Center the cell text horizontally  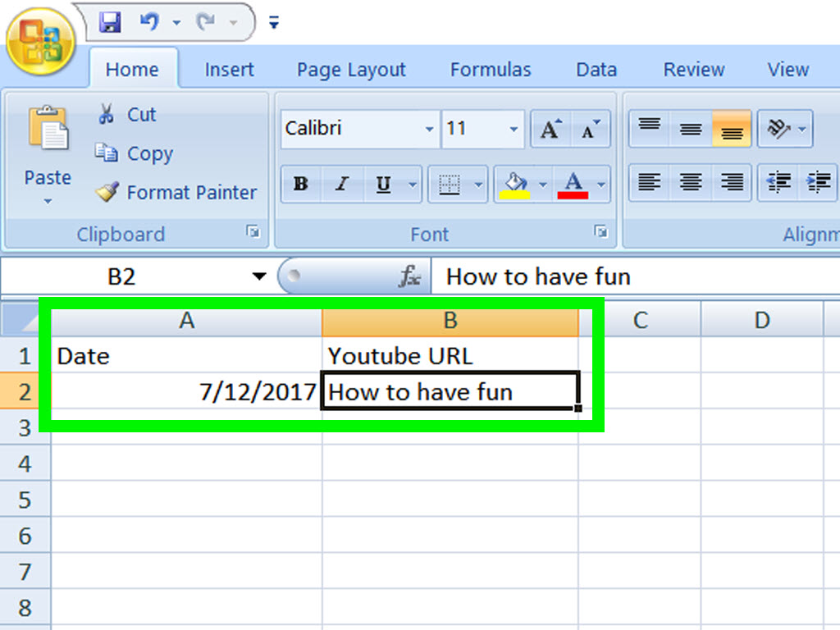691,183
